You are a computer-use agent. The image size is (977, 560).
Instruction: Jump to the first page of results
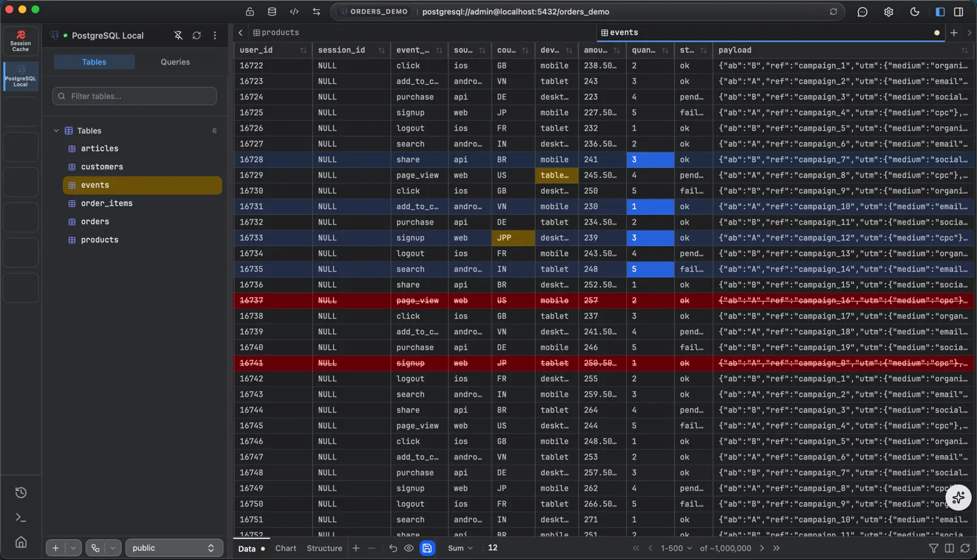[636, 548]
